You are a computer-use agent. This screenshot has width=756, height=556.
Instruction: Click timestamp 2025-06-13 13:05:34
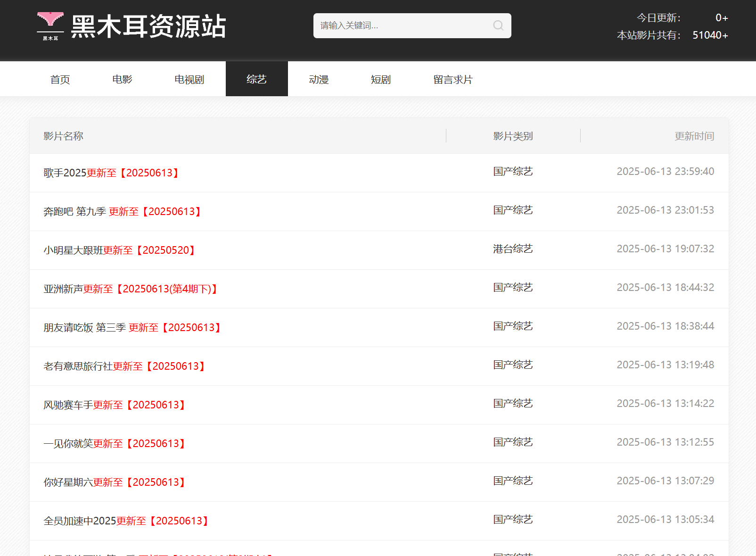(x=666, y=519)
